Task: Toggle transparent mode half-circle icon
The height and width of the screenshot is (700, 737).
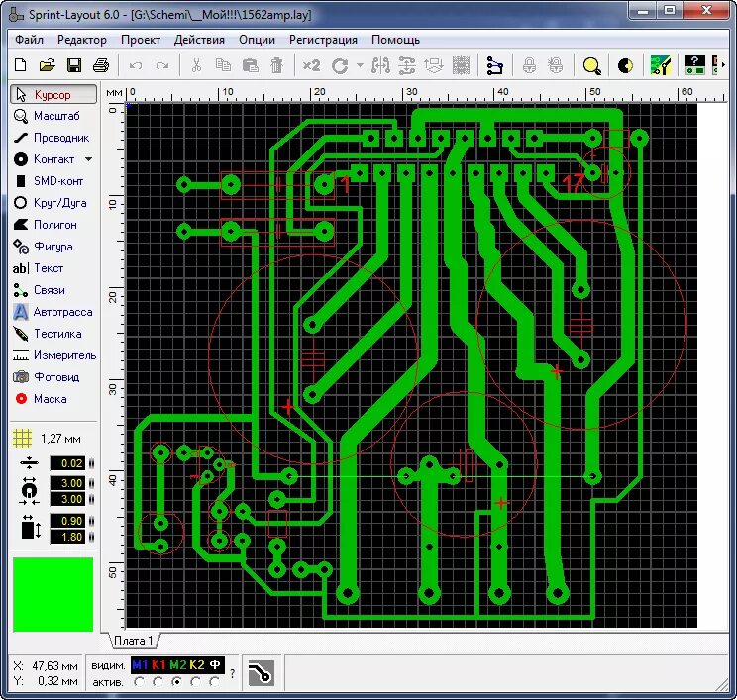Action: pos(625,65)
